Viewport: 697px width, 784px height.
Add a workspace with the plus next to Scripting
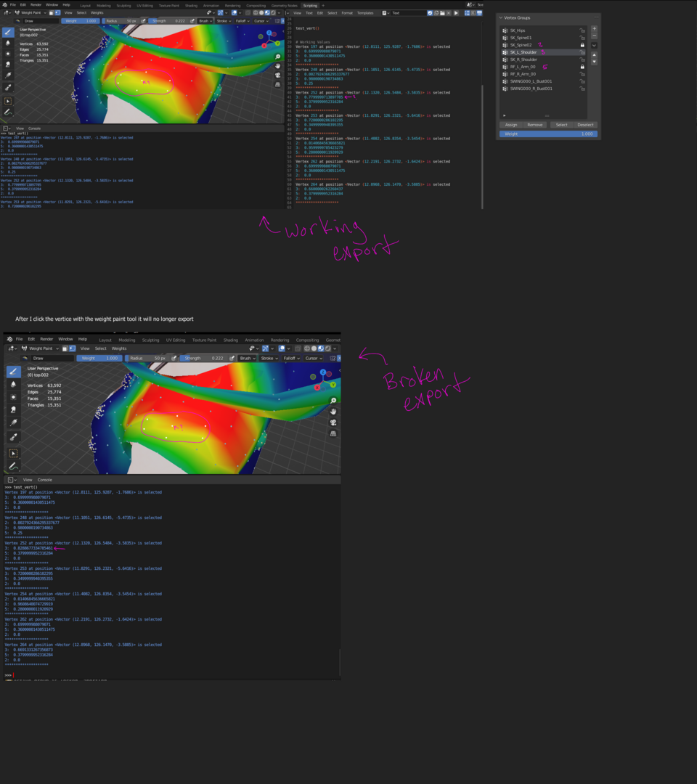click(323, 6)
